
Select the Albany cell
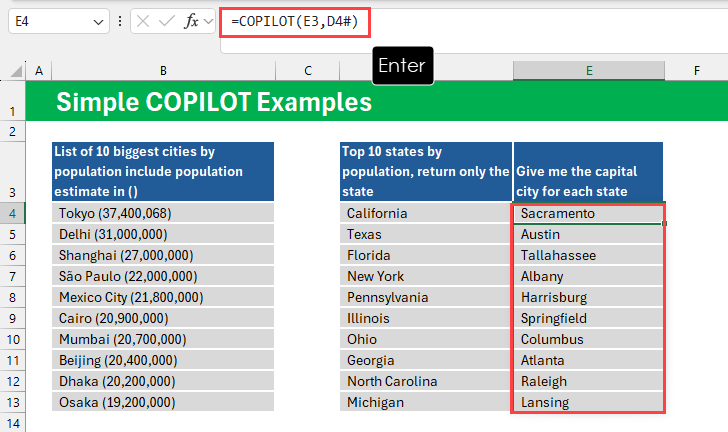(x=588, y=276)
